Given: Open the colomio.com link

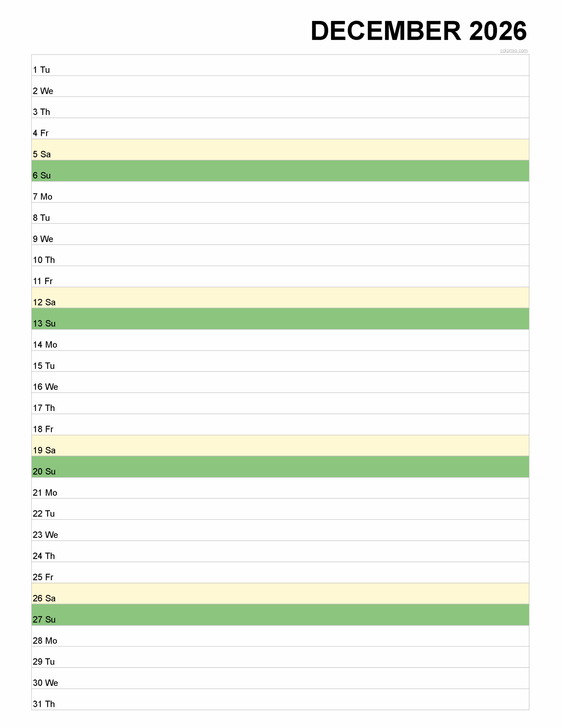Looking at the screenshot, I should 513,50.
